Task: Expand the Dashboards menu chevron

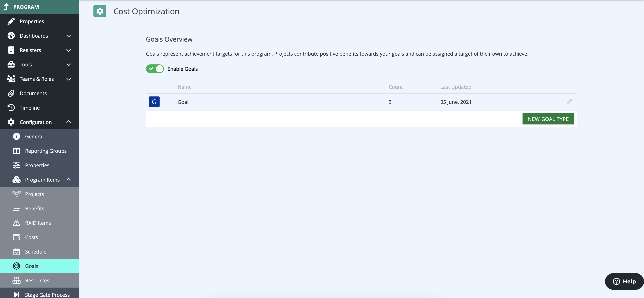Action: point(69,36)
